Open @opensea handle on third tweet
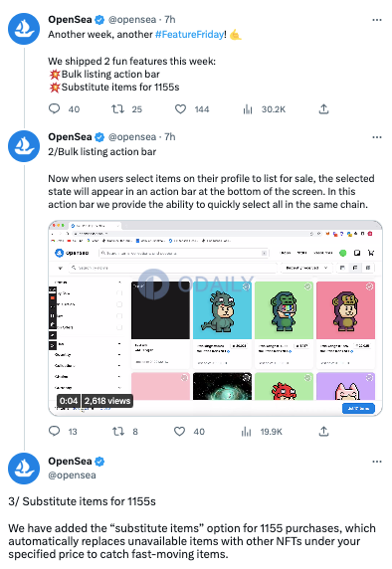The width and height of the screenshot is (392, 569). click(x=72, y=475)
